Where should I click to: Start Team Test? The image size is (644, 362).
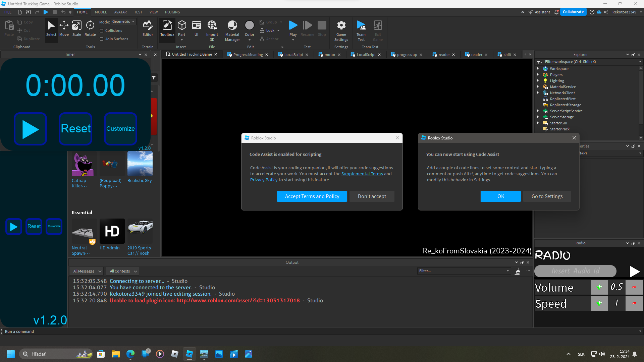[x=361, y=31]
